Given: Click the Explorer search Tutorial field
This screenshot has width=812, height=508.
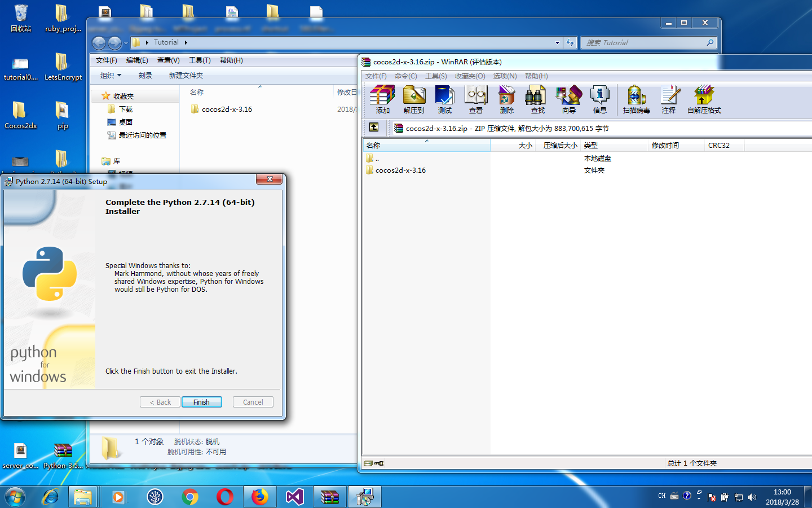Looking at the screenshot, I should click(648, 42).
